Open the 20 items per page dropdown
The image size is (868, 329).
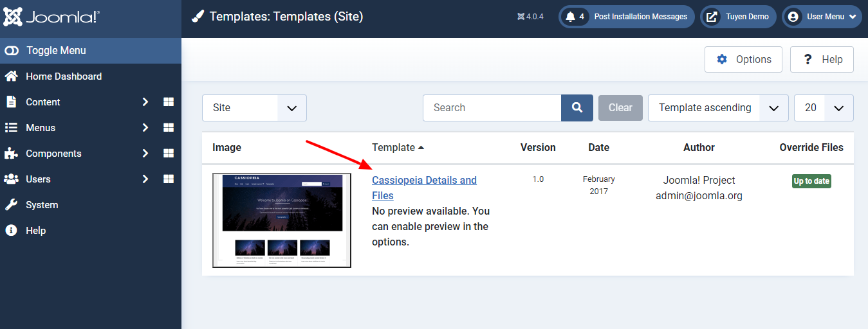(x=824, y=108)
